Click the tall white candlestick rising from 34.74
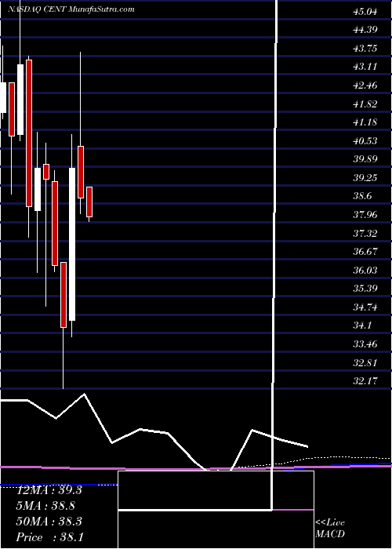This screenshot has height=549, width=392. (x=72, y=244)
